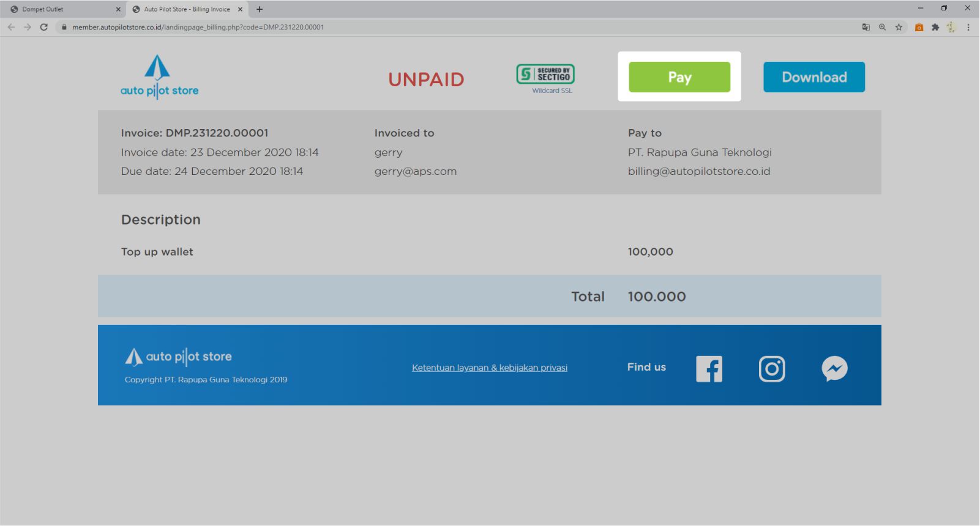Open the Chrome three-dot menu
The image size is (980, 526).
click(968, 27)
